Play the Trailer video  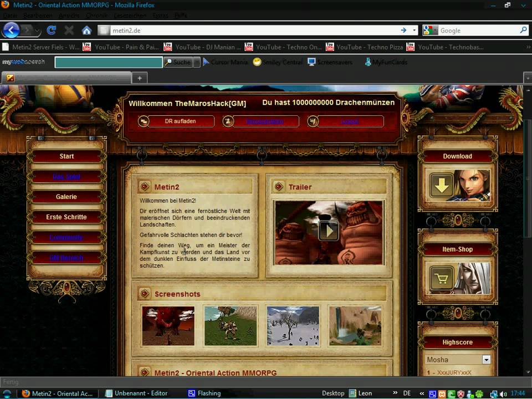[x=329, y=232]
